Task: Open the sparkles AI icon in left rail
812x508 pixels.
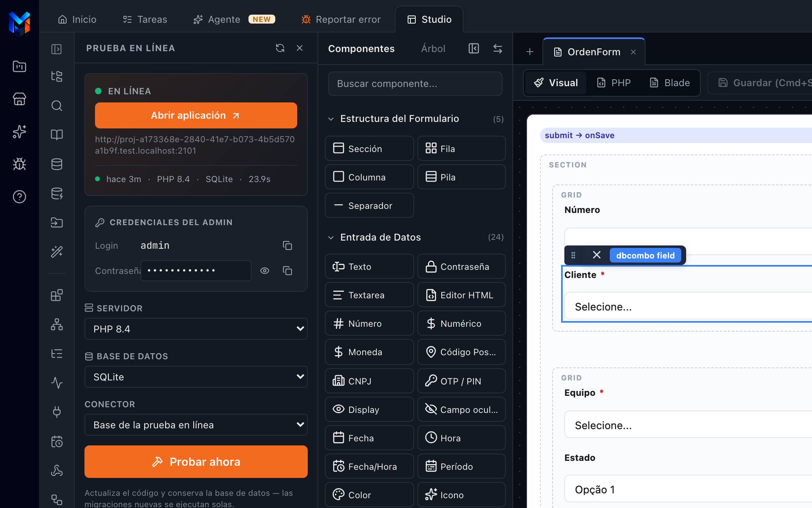Action: pyautogui.click(x=19, y=132)
